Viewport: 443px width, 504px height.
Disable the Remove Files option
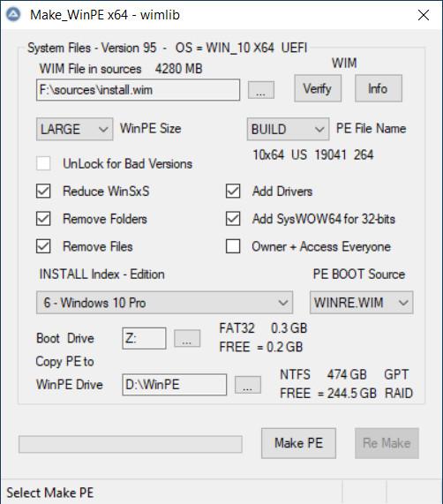coord(43,246)
